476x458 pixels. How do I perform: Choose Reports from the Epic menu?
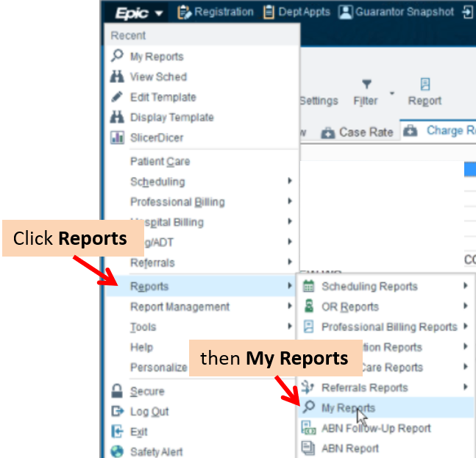149,286
